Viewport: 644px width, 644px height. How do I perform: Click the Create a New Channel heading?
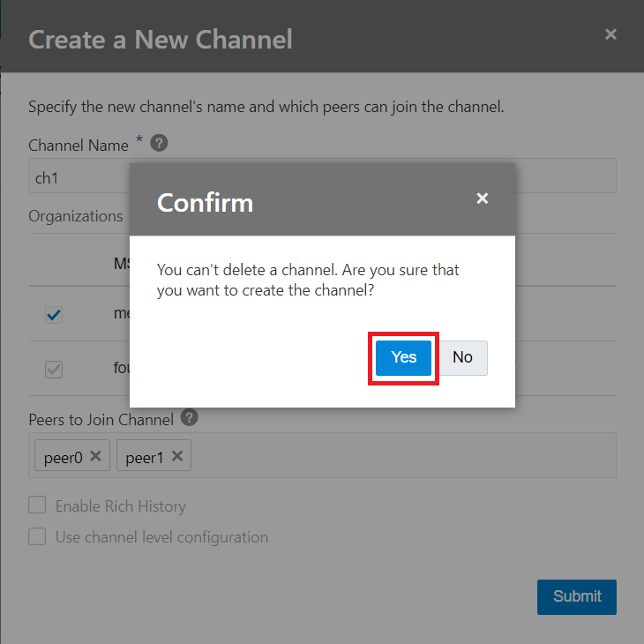(161, 40)
